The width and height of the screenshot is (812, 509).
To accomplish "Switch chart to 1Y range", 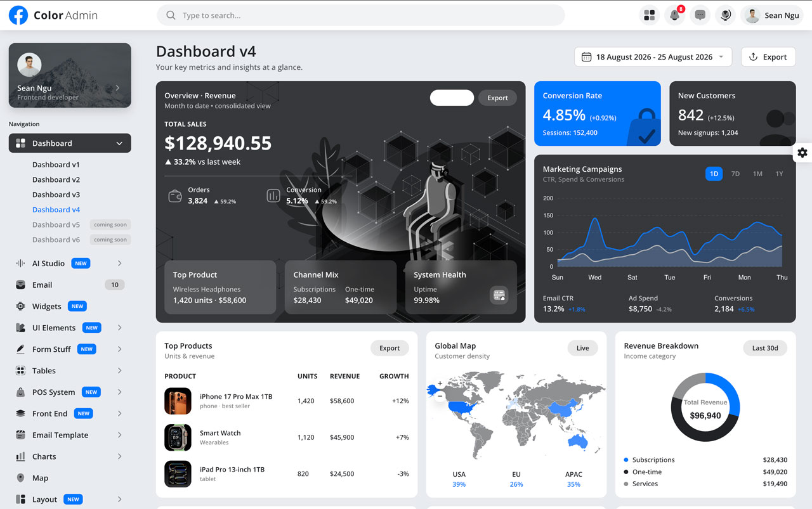I will 779,174.
